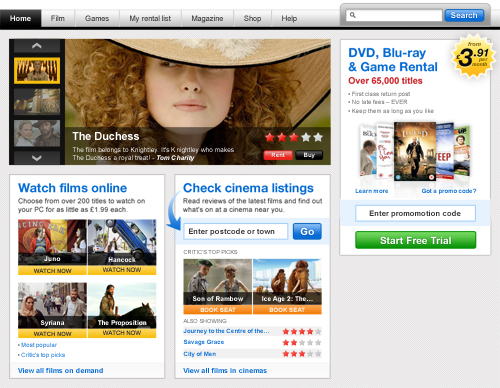
Task: Click star rating for Savage Grace
Action: (x=302, y=343)
